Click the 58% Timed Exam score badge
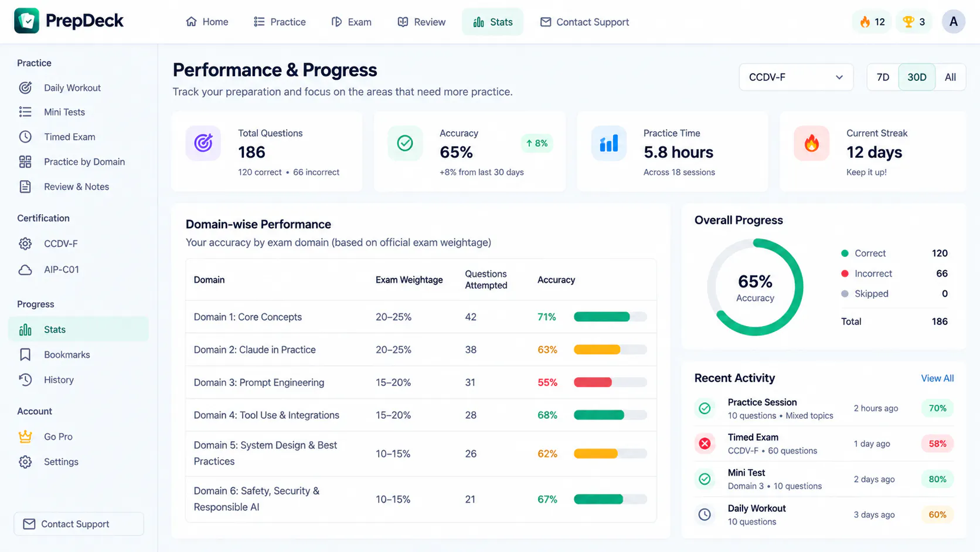Viewport: 980px width, 552px height. (937, 443)
